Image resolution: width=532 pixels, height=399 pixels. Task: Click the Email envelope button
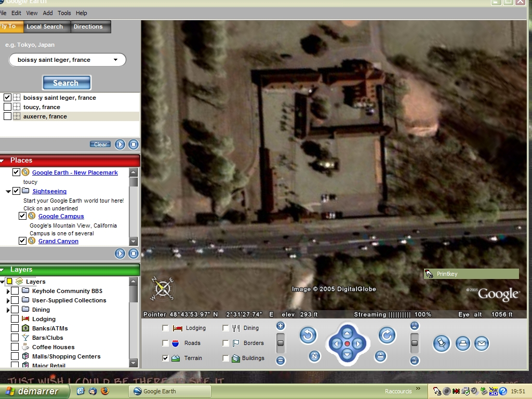[x=482, y=344]
